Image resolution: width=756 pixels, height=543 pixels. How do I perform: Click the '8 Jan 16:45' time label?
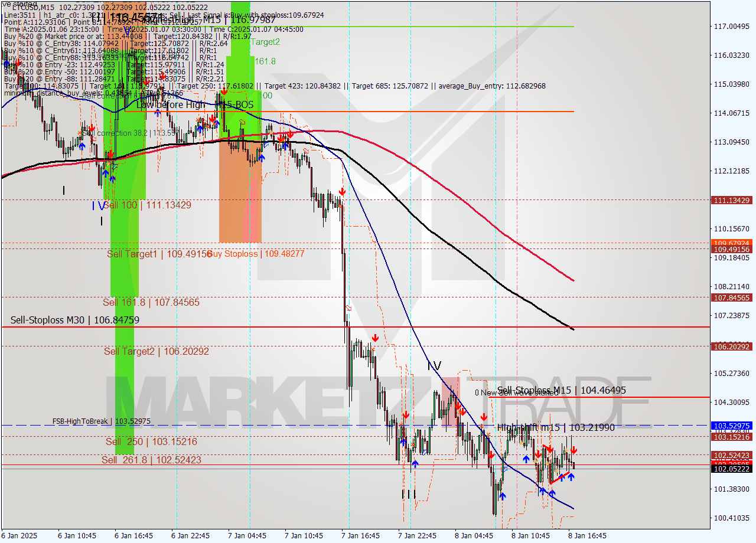588,536
